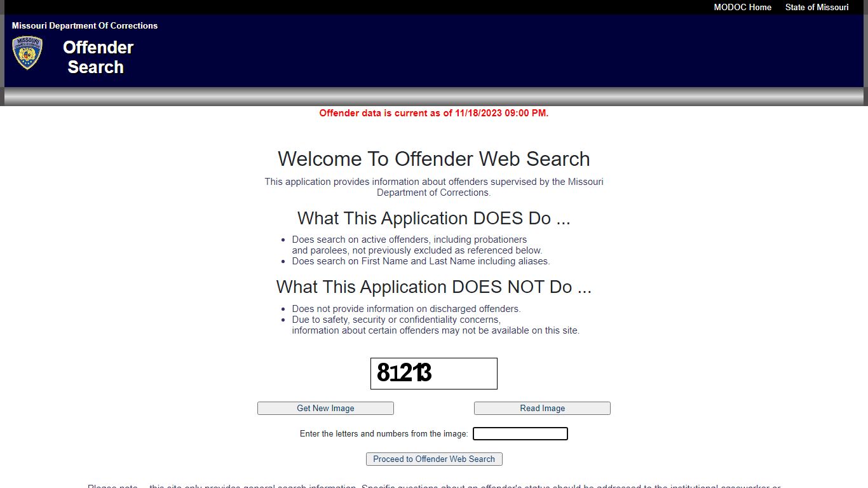
Task: Open the MODOC Home link
Action: (742, 8)
